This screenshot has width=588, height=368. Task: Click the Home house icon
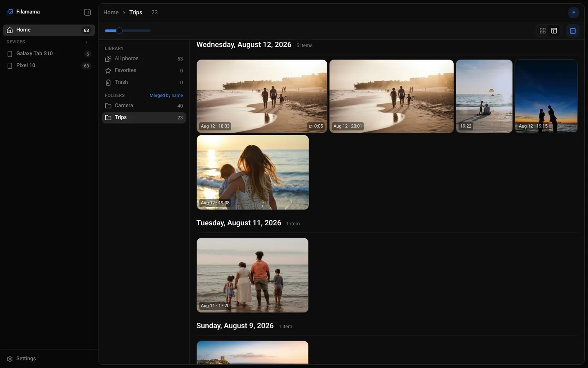point(10,30)
